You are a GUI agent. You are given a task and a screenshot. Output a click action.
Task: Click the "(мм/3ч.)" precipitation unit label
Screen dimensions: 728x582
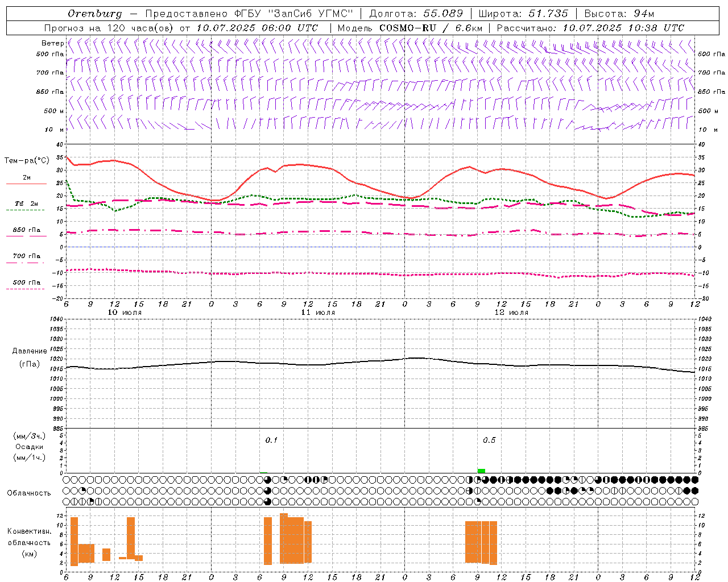pos(30,436)
